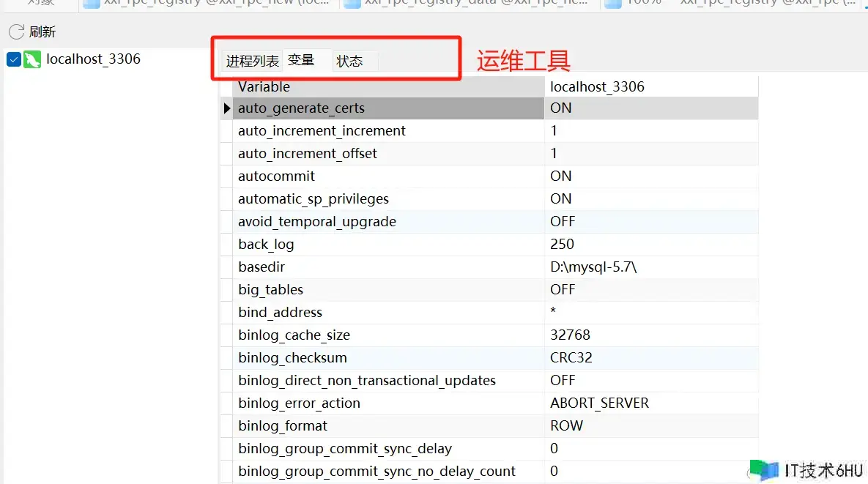Click the green localhost_3306 connection icon

[32, 59]
